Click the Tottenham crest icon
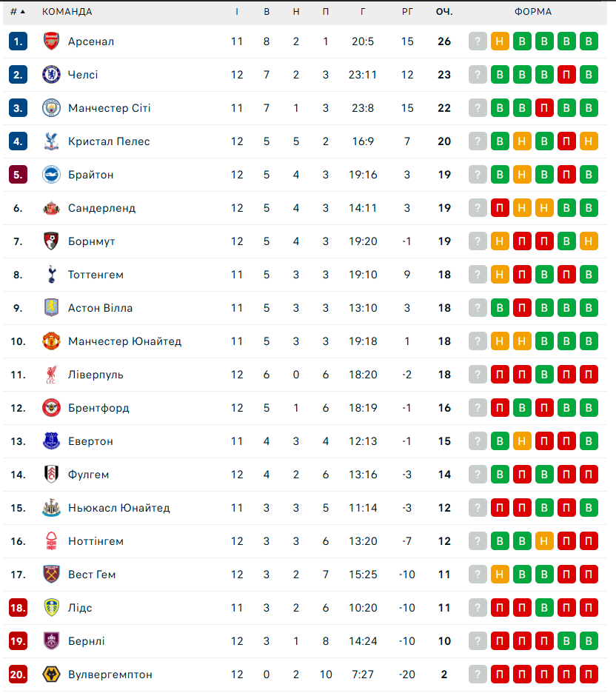 coord(51,275)
